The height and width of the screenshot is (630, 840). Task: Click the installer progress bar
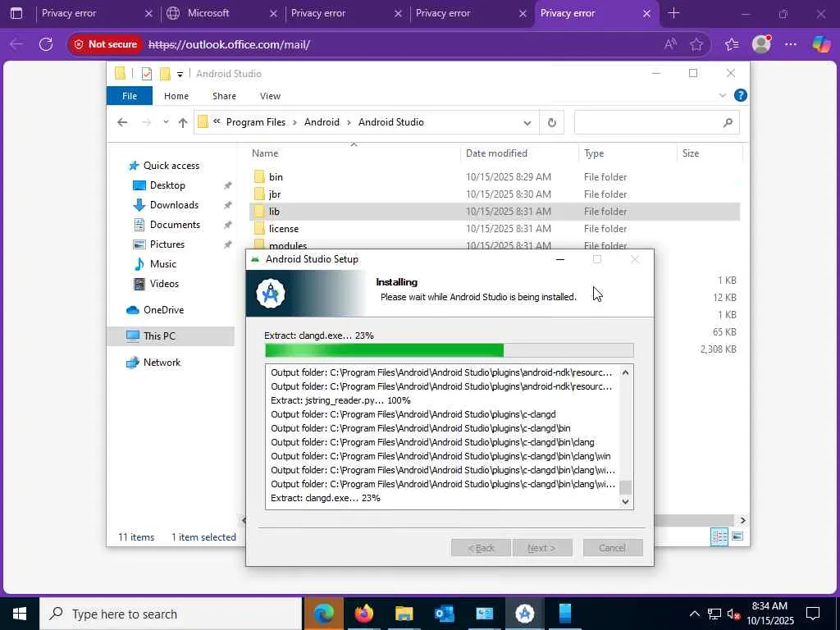450,350
